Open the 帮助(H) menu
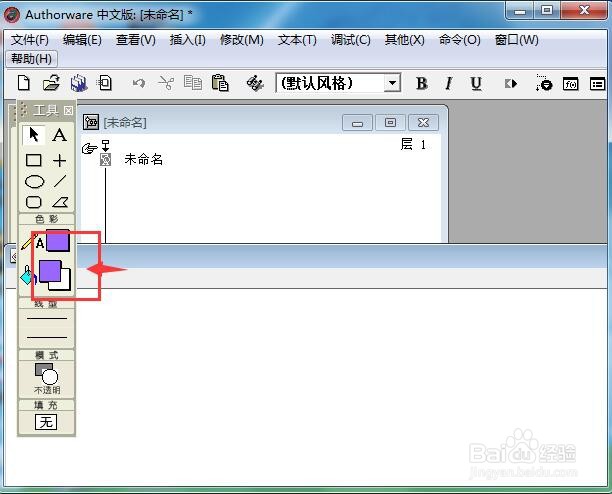This screenshot has height=494, width=612. click(31, 59)
